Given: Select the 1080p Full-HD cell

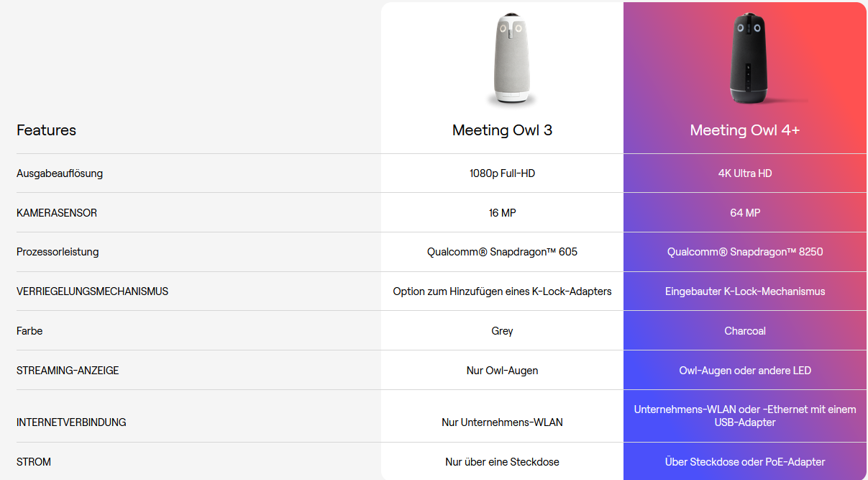Looking at the screenshot, I should click(502, 173).
